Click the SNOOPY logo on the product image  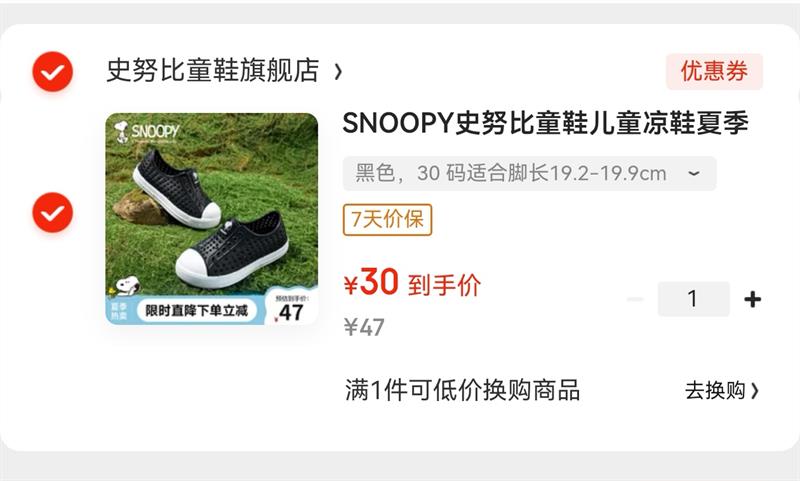[146, 132]
